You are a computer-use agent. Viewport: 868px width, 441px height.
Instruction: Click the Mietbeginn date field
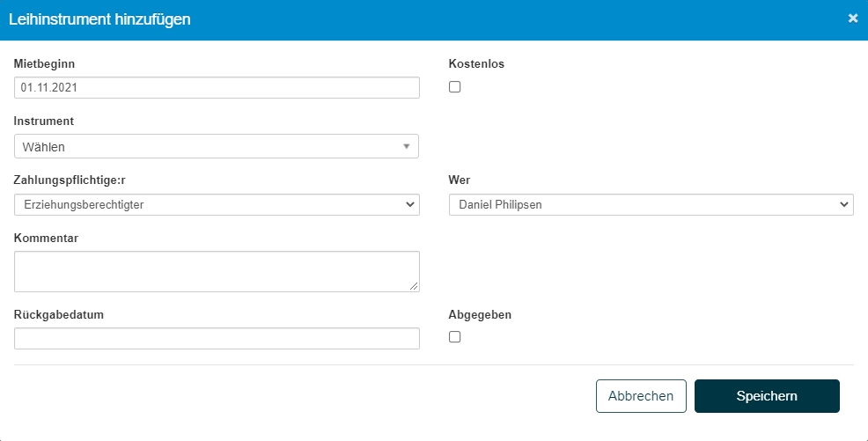pyautogui.click(x=217, y=87)
